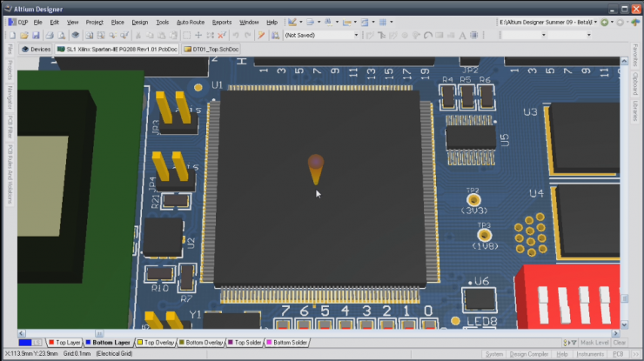
Task: Expand the (Not Saved) view dropdown
Action: 355,36
